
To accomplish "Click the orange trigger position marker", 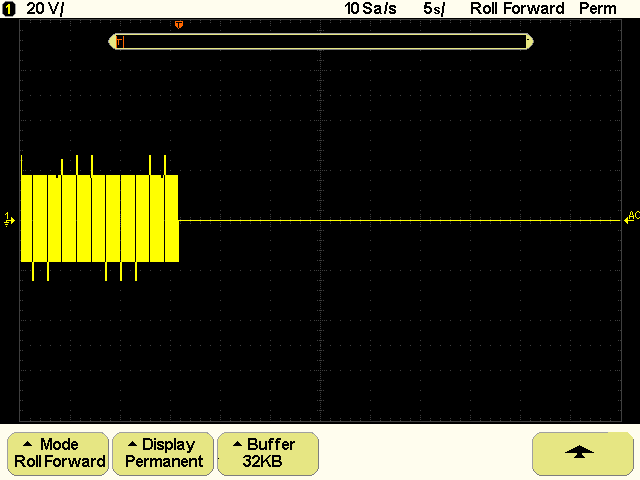I will [x=179, y=25].
